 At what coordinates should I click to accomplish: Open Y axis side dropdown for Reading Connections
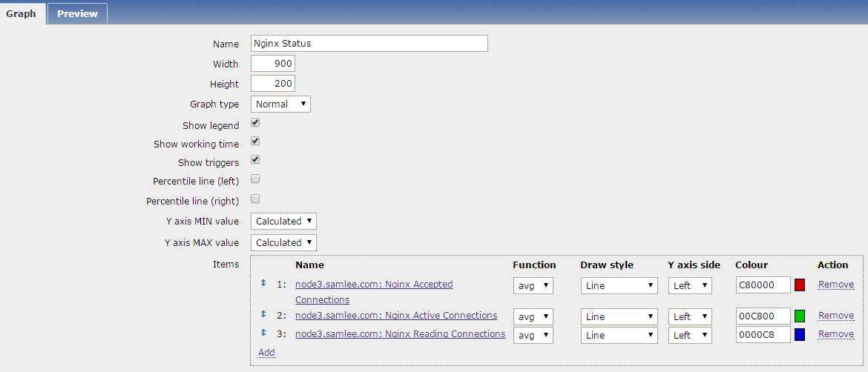point(690,335)
